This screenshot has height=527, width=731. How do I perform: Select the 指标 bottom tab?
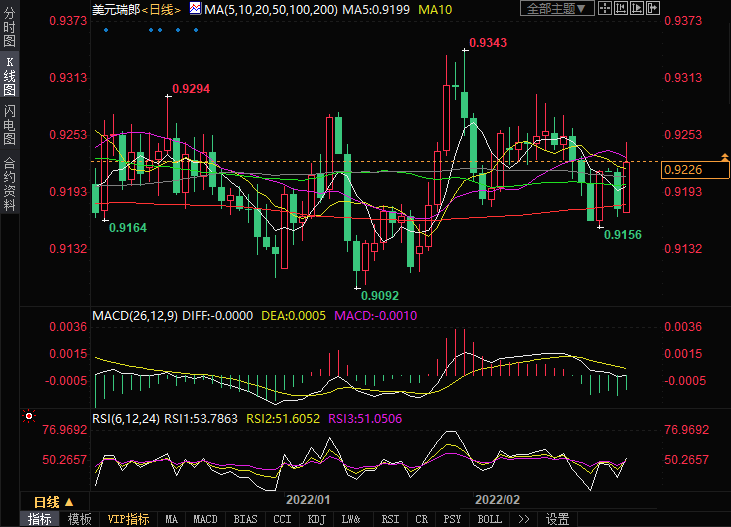(x=40, y=519)
